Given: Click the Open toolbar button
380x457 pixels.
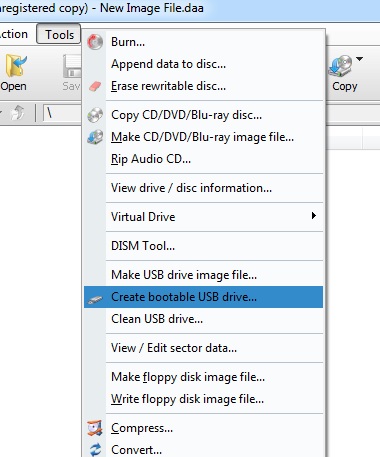Looking at the screenshot, I should [x=14, y=73].
